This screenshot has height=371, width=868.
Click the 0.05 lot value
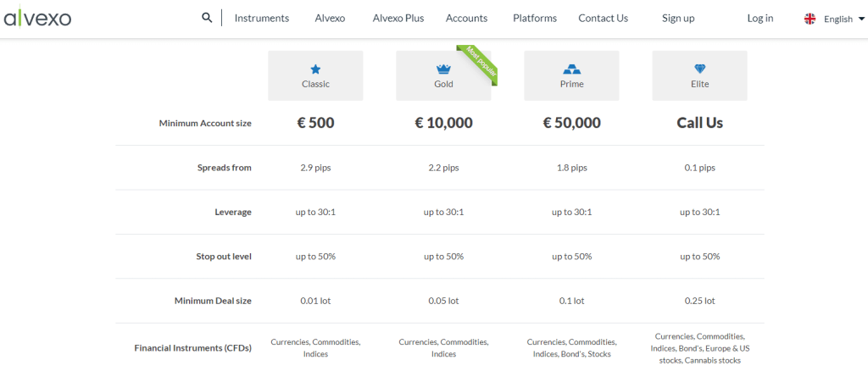coord(443,302)
